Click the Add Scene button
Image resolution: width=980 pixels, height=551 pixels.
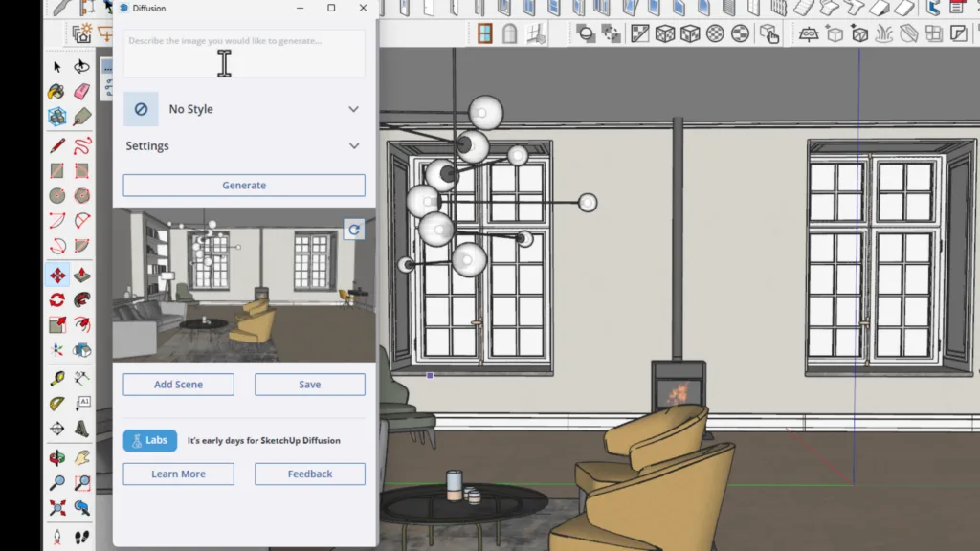pyautogui.click(x=178, y=385)
